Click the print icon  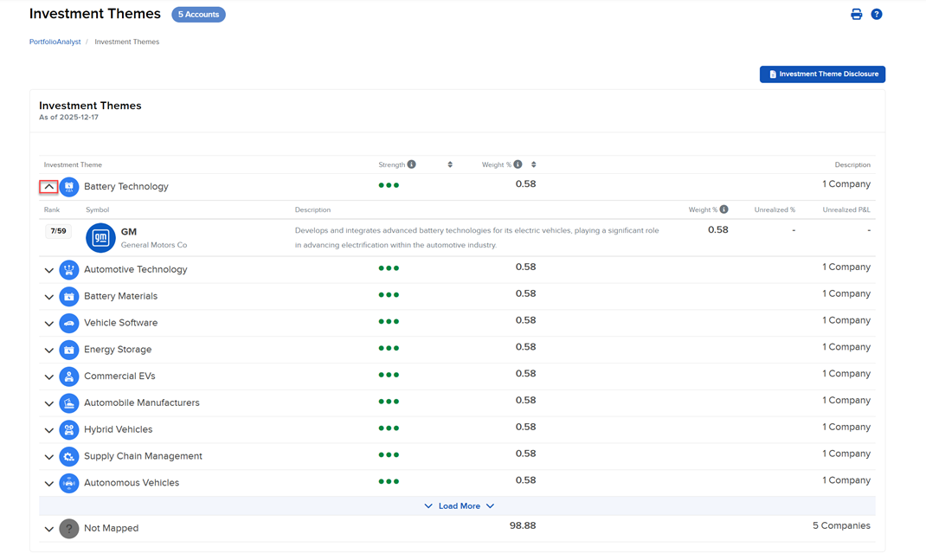856,15
